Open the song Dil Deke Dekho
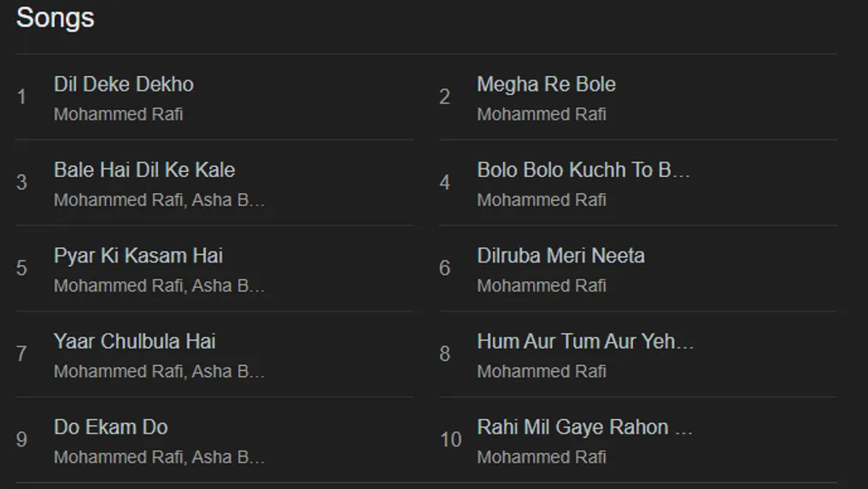Screen dimensions: 868x489 [x=124, y=85]
